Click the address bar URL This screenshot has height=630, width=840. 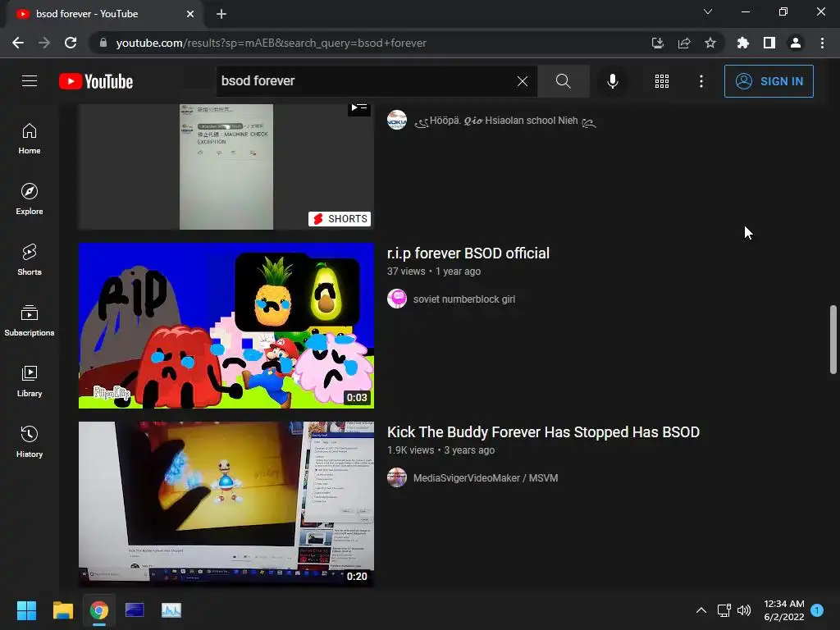271,43
